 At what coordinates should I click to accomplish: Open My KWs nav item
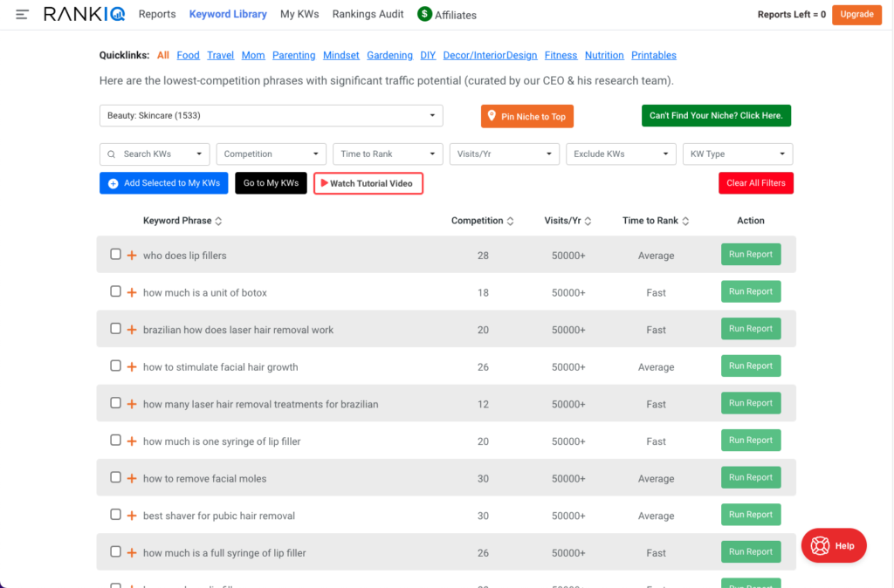[299, 14]
